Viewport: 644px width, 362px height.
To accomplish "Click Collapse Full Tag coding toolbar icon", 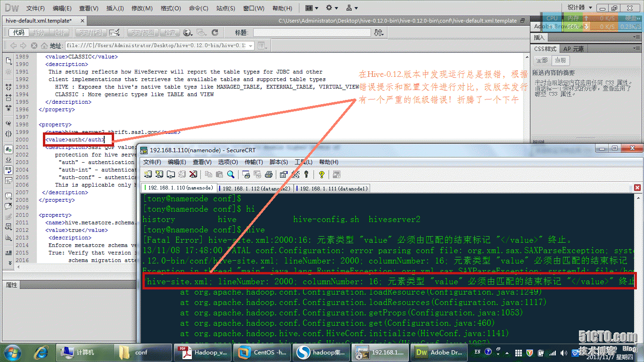I will tap(8, 87).
